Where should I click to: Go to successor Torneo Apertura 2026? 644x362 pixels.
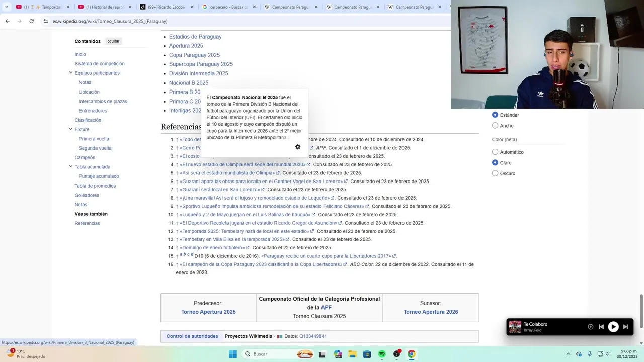pyautogui.click(x=431, y=312)
